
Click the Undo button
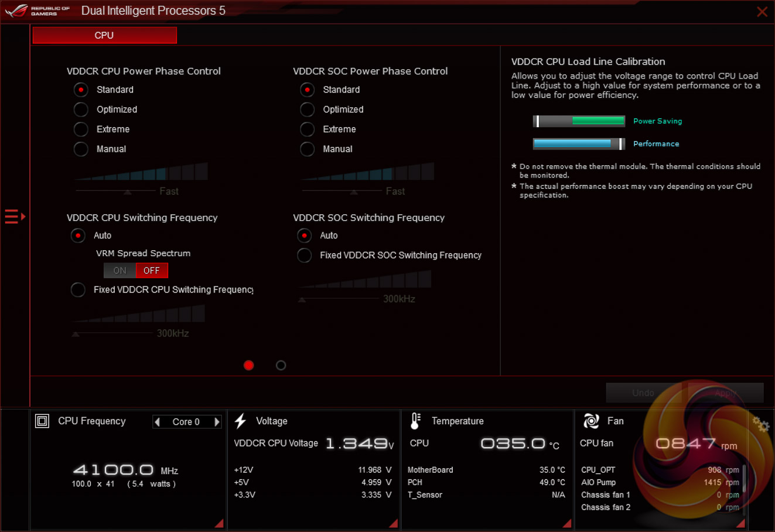643,393
